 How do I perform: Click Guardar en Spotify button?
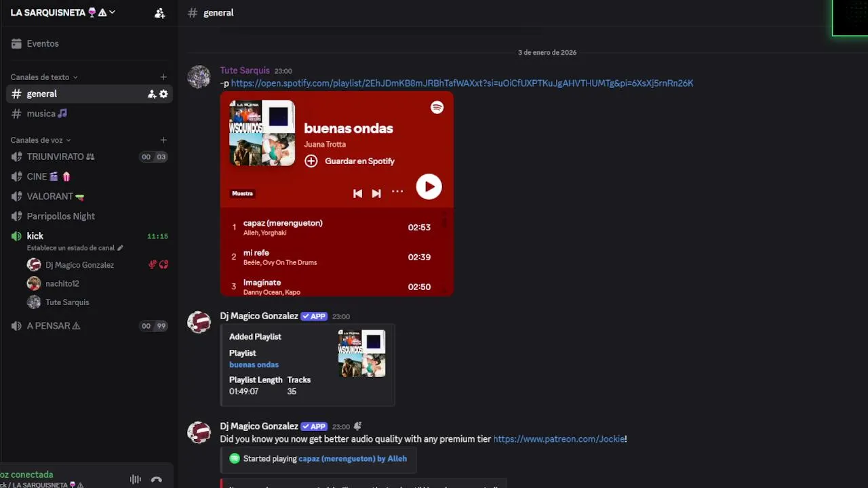tap(349, 161)
